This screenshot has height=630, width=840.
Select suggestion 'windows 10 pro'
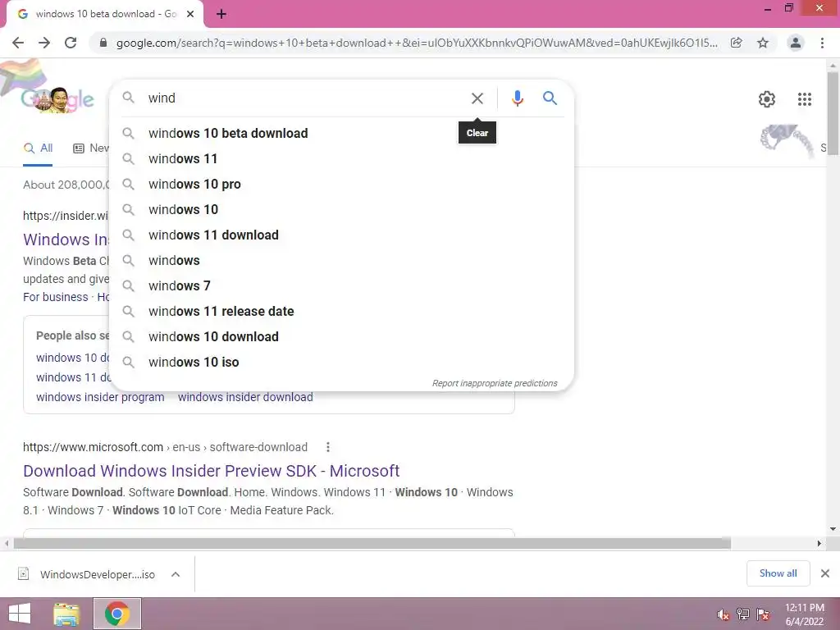(341, 185)
